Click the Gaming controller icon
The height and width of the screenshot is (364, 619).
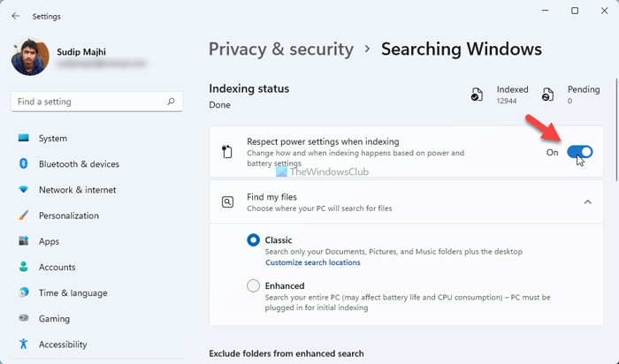point(23,319)
